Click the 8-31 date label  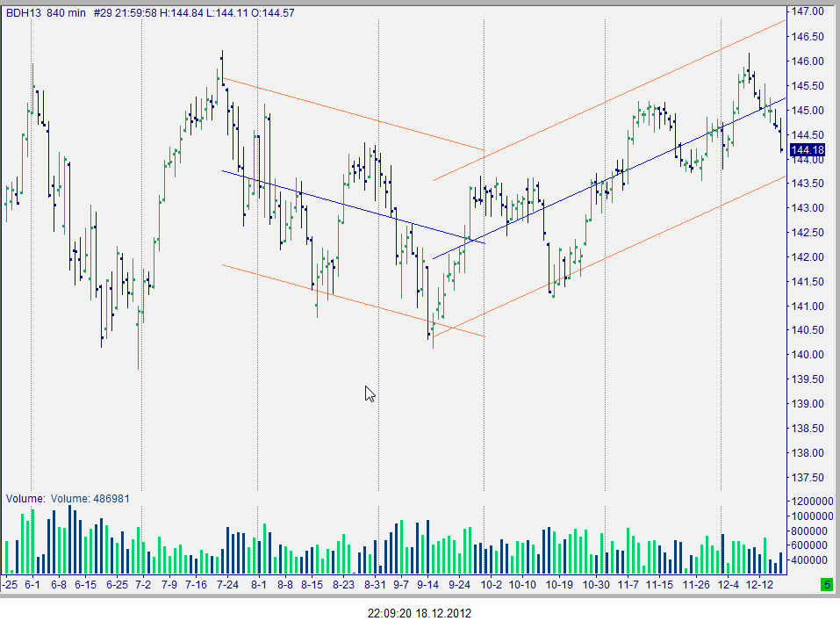[375, 585]
